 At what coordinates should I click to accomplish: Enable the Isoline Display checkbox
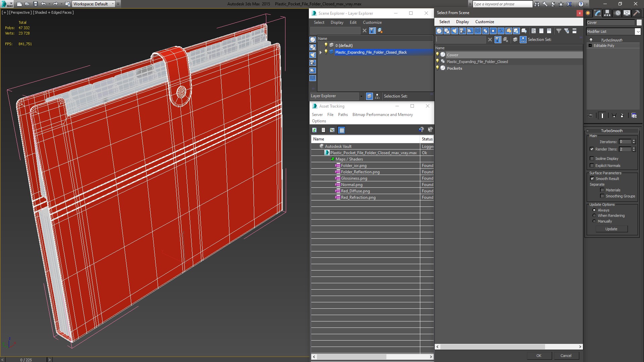(x=592, y=159)
